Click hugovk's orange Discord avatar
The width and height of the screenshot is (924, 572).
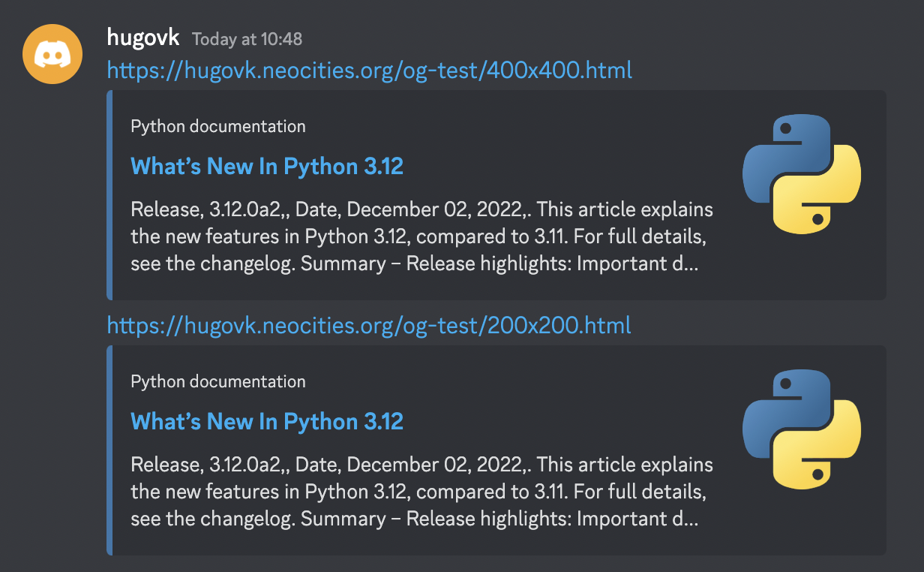(x=52, y=53)
